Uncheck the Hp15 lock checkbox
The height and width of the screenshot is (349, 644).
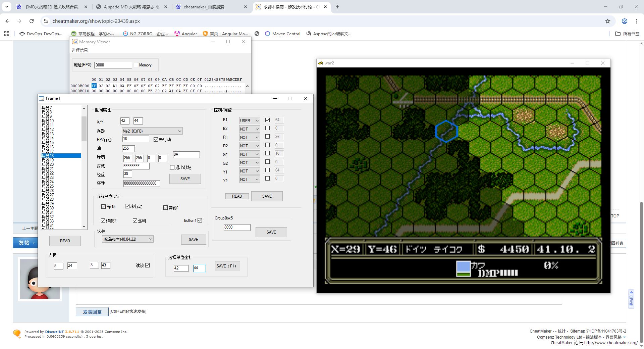pyautogui.click(x=103, y=207)
